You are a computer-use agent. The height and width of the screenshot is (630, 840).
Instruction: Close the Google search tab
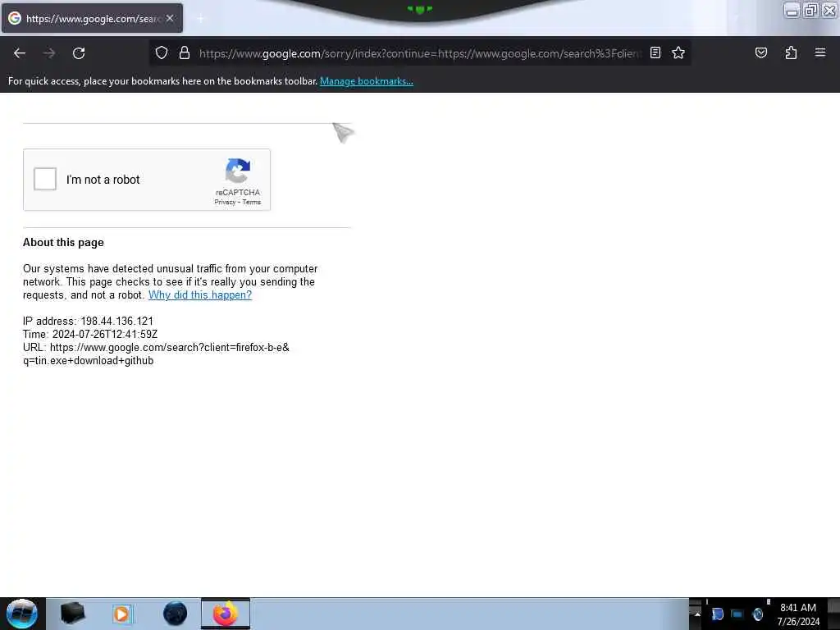point(170,18)
